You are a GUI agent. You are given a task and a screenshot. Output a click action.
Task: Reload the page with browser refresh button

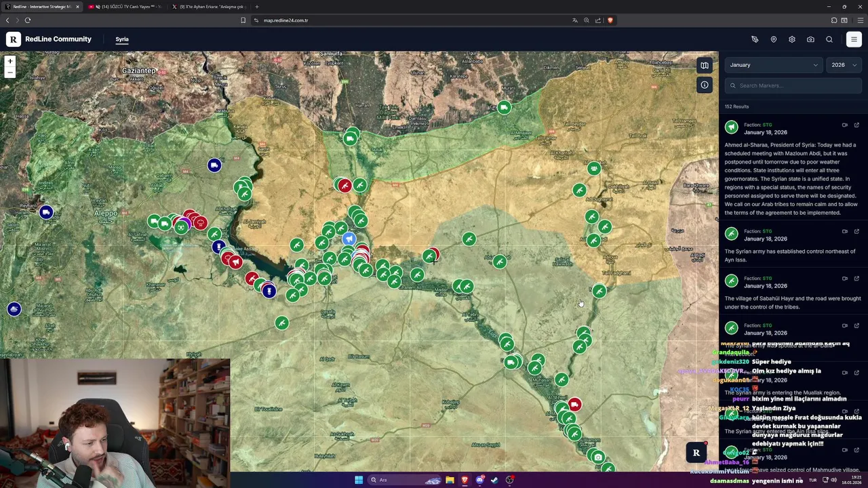pyautogui.click(x=28, y=20)
